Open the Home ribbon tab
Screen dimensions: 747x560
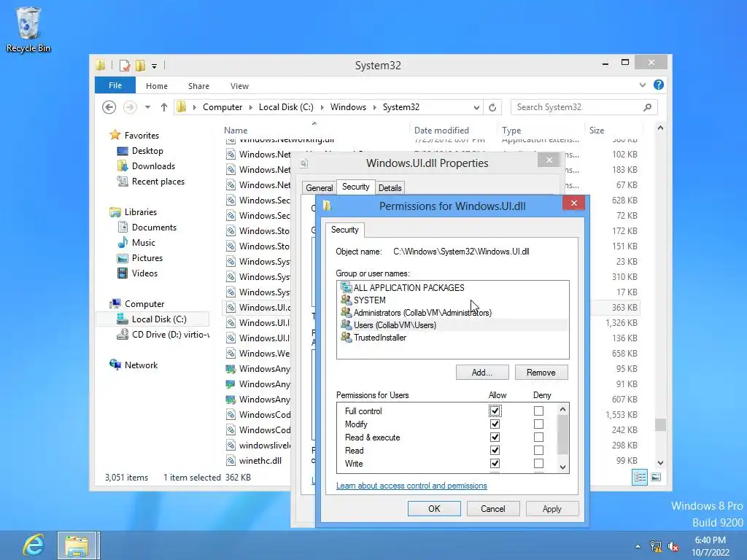coord(157,86)
